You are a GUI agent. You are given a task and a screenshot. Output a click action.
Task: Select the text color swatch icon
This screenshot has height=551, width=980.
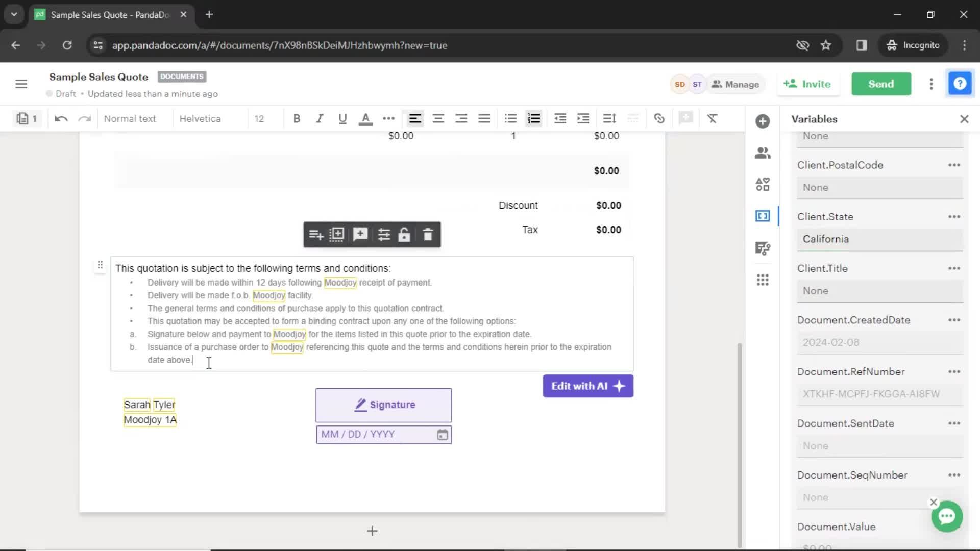tap(365, 119)
